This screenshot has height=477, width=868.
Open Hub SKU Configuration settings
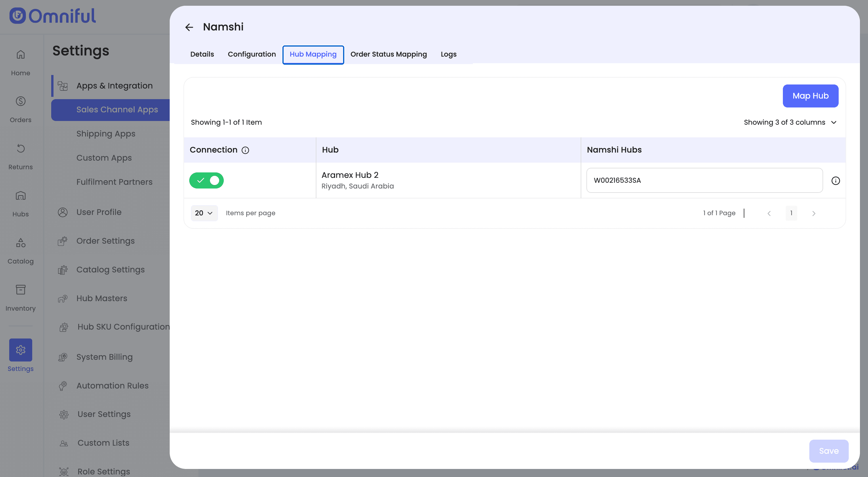point(124,327)
